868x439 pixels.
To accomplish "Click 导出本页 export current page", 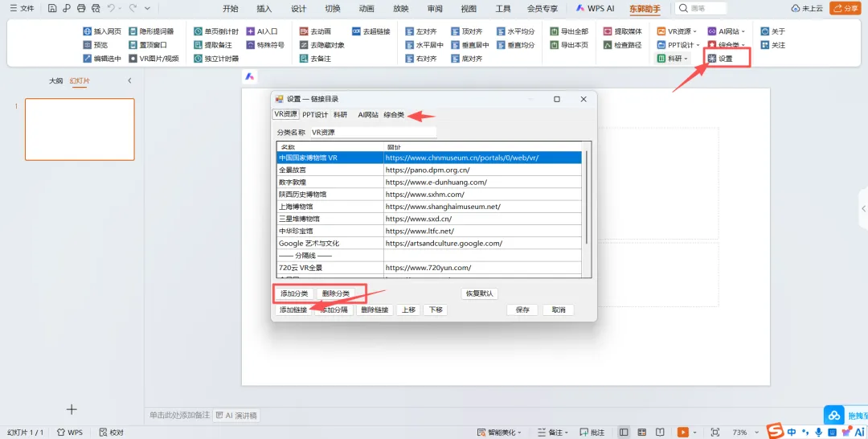I will click(x=569, y=45).
